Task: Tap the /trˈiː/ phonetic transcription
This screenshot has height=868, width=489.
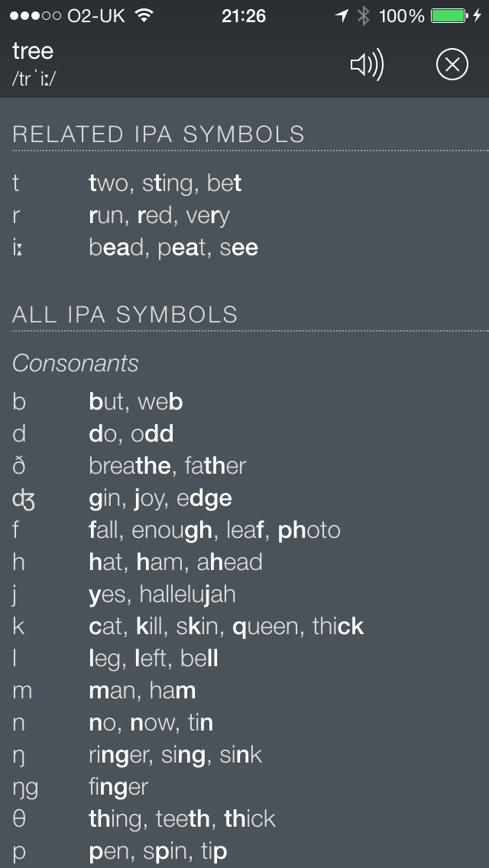Action: pos(34,78)
